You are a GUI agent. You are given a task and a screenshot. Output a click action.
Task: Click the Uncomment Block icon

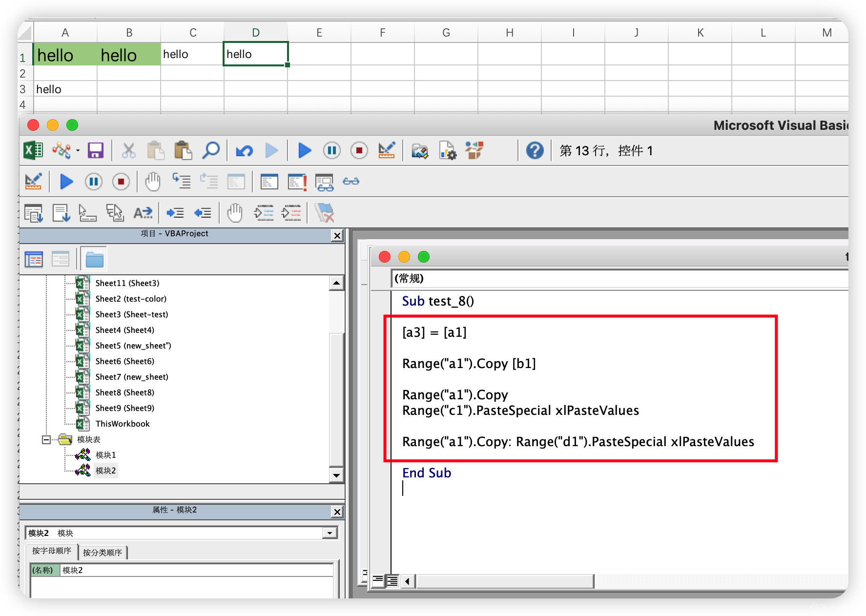pyautogui.click(x=291, y=213)
